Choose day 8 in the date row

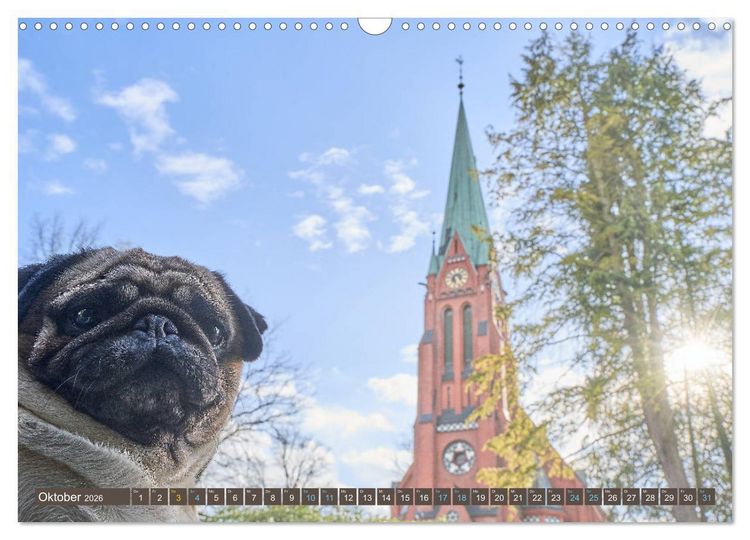[273, 497]
